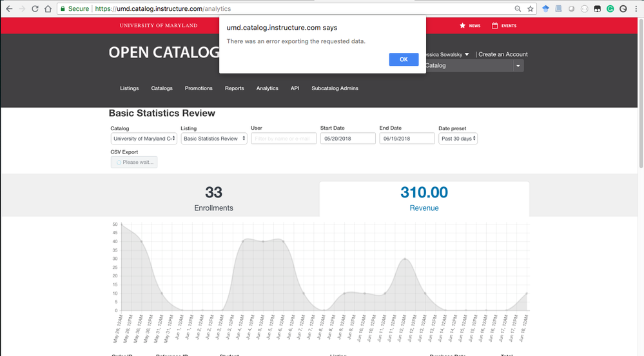
Task: Reload the page with the refresh icon
Action: tap(34, 9)
